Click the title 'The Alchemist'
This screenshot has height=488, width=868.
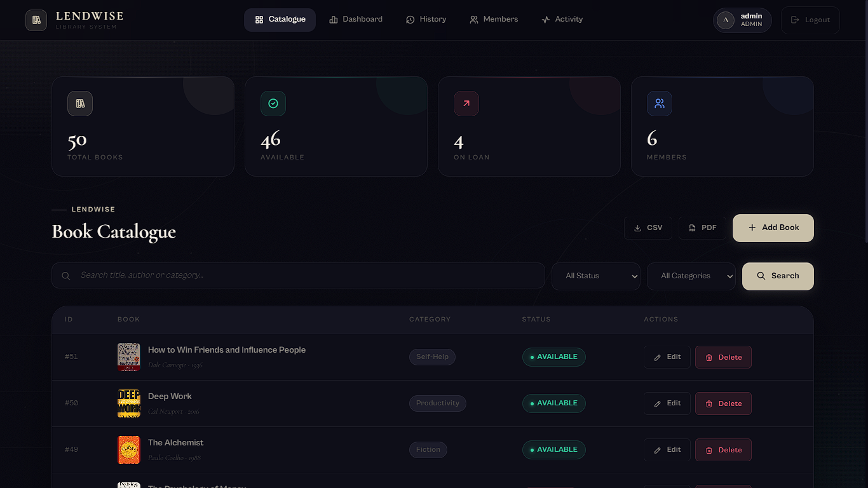click(176, 443)
